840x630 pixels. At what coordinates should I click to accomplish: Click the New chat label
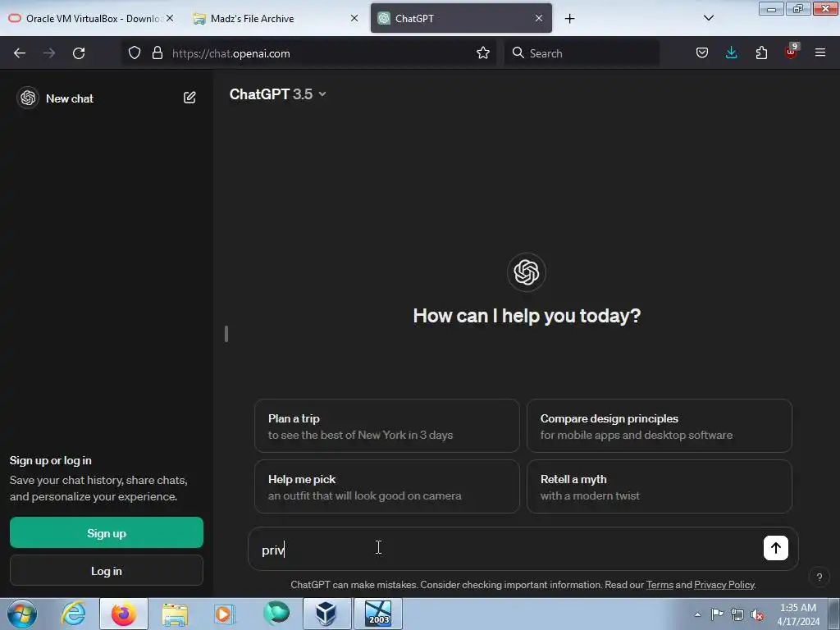(x=70, y=98)
